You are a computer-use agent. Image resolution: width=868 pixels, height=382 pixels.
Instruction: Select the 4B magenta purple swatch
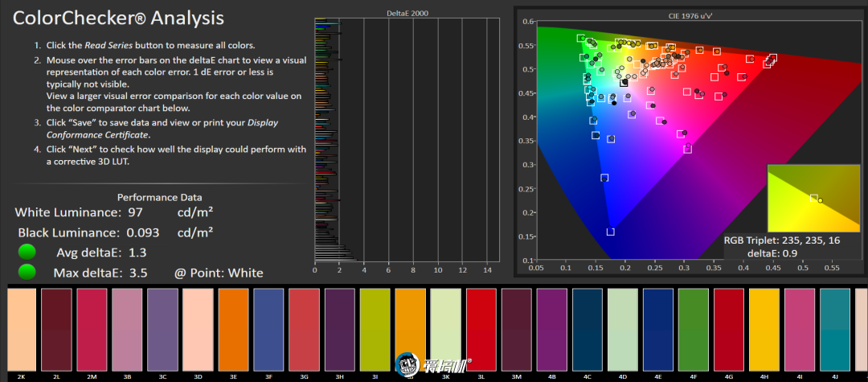pyautogui.click(x=552, y=330)
